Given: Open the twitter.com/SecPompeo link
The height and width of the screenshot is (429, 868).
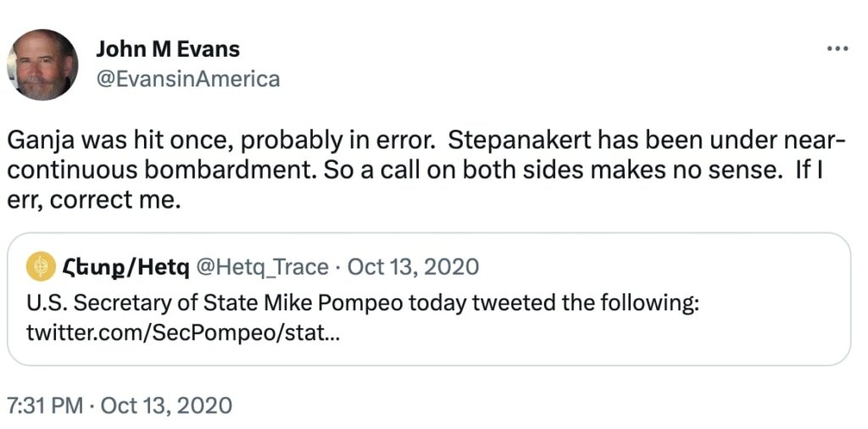Looking at the screenshot, I should (183, 332).
